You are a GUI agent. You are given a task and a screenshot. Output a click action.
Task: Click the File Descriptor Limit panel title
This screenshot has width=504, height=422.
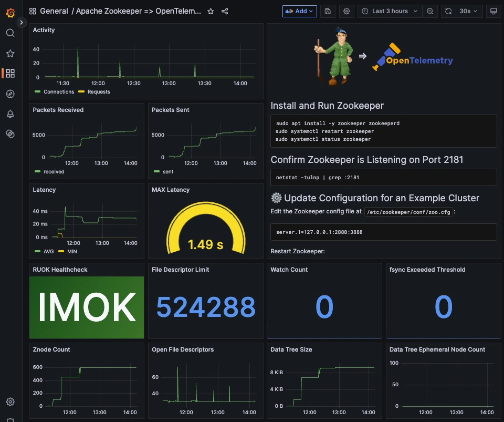[x=180, y=270]
